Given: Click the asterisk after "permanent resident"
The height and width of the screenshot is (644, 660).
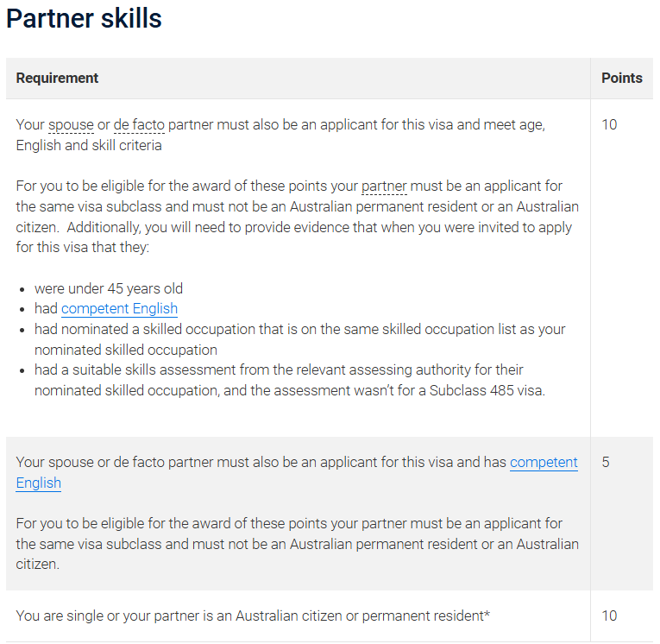Looking at the screenshot, I should (487, 615).
